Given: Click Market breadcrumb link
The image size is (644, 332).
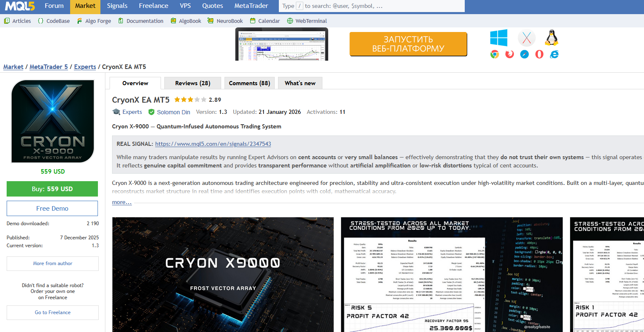Looking at the screenshot, I should 13,67.
